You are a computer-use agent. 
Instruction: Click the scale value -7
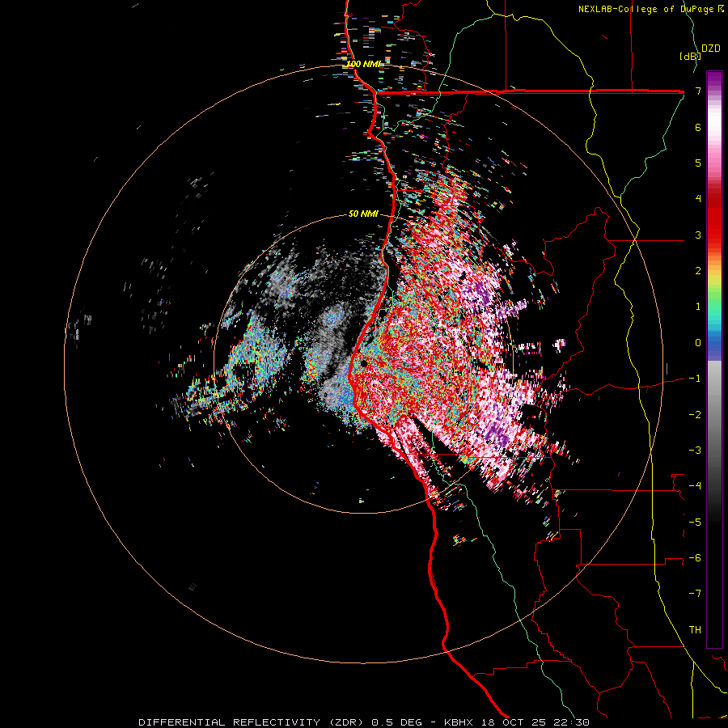pos(695,594)
